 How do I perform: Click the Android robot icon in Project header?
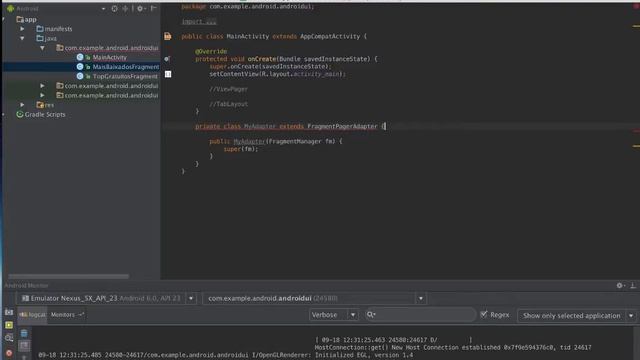click(x=10, y=9)
